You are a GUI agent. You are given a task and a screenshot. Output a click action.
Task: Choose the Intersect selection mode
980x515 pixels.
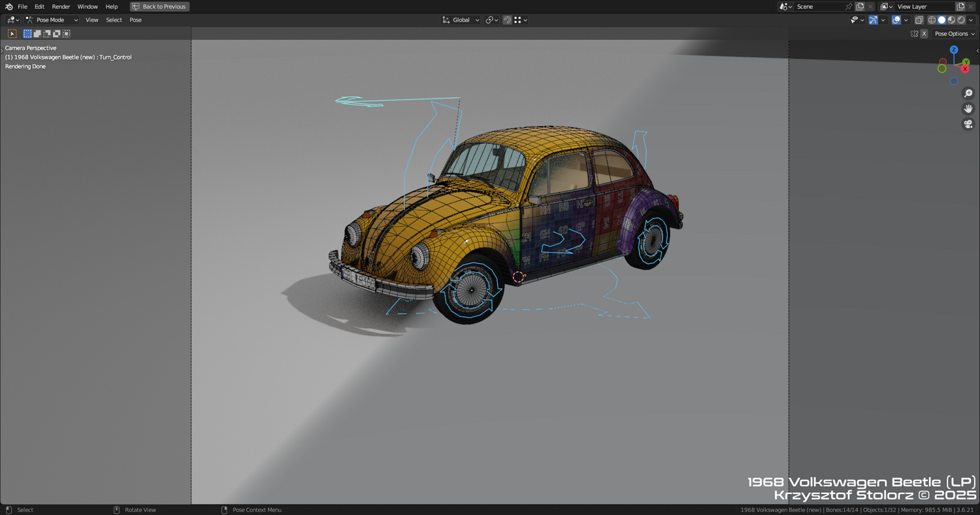click(67, 33)
